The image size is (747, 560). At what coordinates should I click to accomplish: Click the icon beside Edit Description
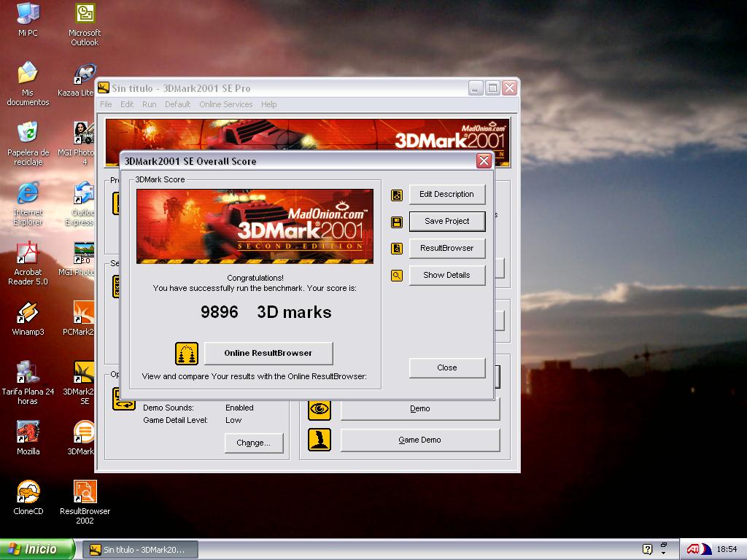tap(397, 195)
